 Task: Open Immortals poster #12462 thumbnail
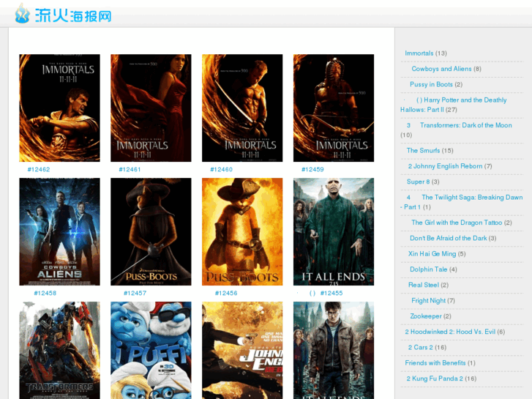[x=59, y=108]
